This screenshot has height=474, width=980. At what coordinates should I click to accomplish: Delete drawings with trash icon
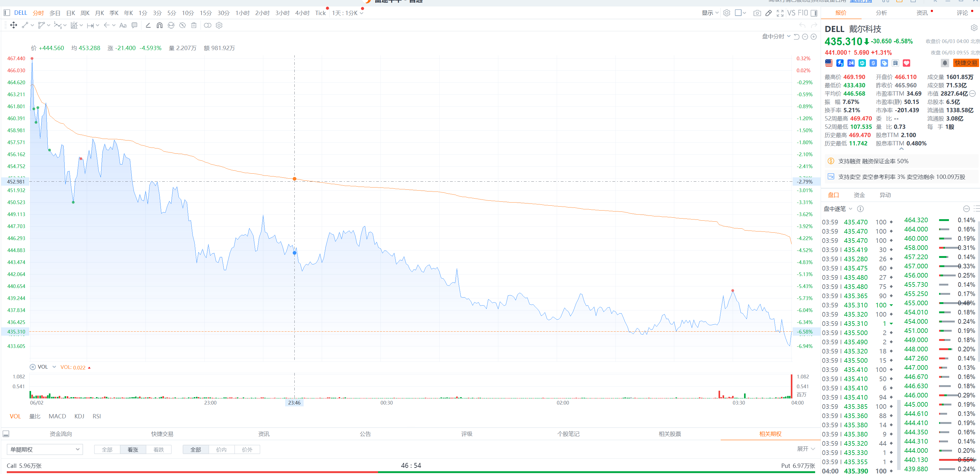click(x=194, y=26)
